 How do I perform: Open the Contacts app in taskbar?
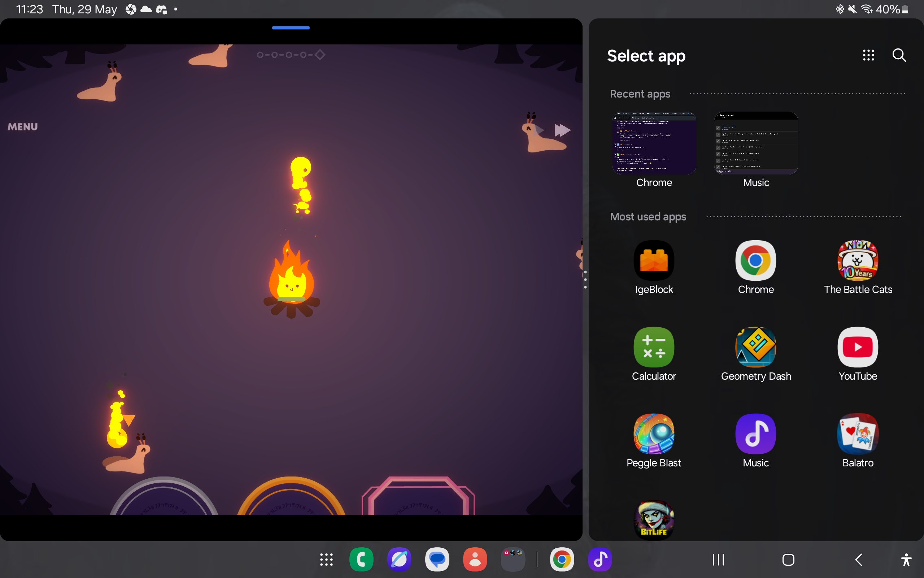475,560
